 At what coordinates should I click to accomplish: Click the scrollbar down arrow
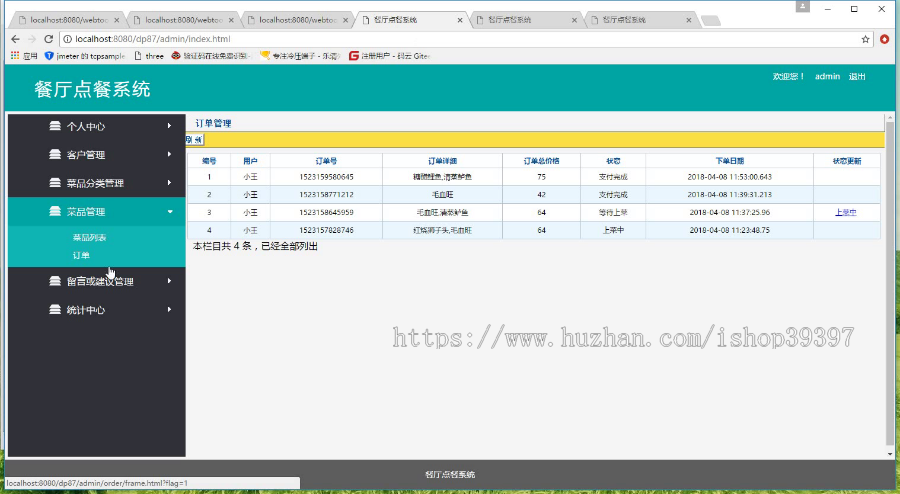point(890,454)
